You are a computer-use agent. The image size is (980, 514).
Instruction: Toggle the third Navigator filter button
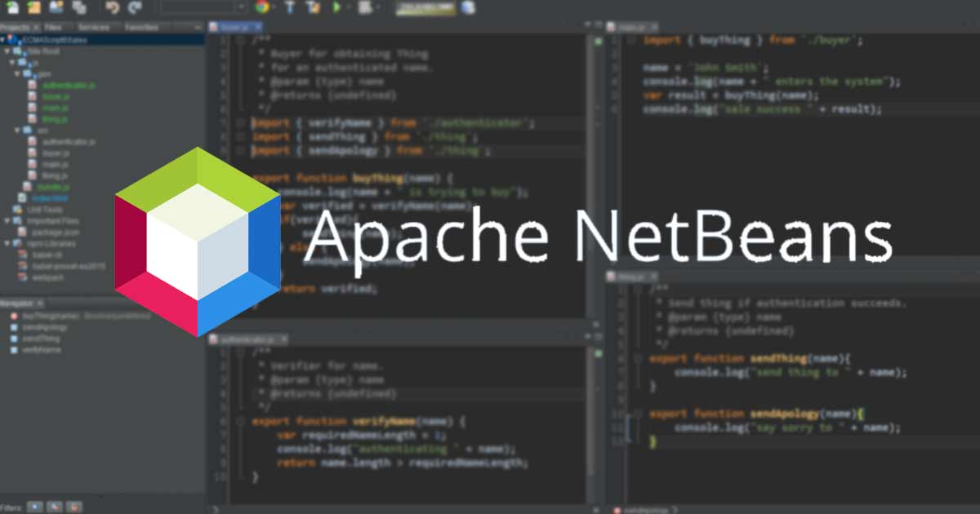tap(73, 507)
